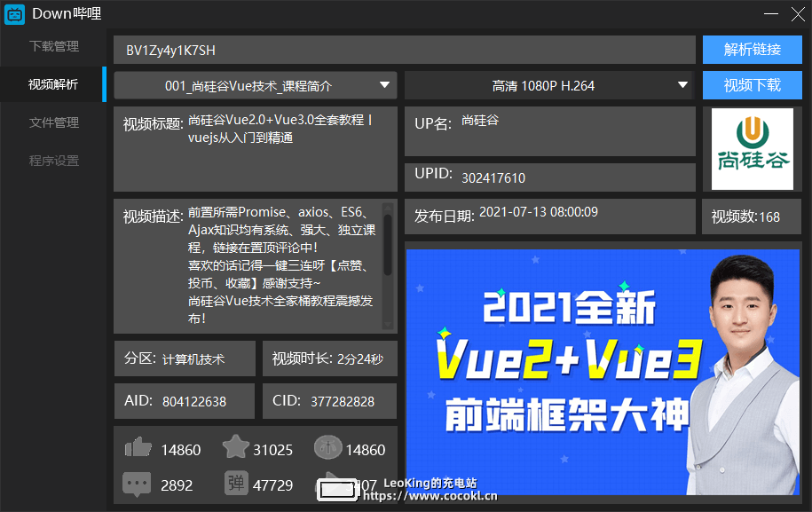The height and width of the screenshot is (512, 812).
Task: Click the comment count 2892
Action: coord(177,485)
